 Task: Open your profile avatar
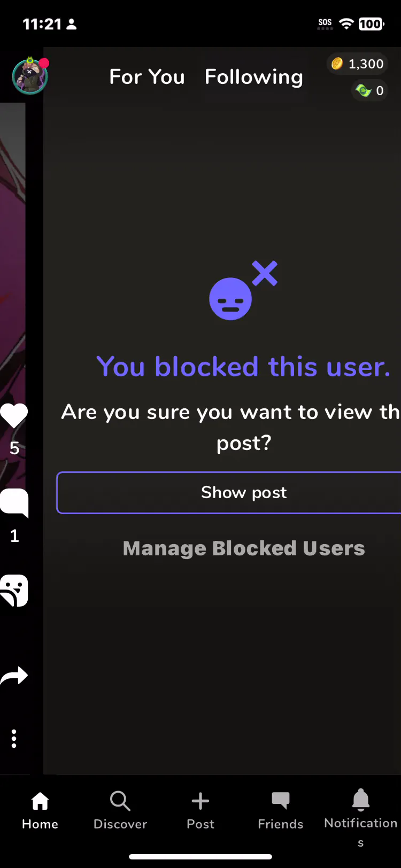pyautogui.click(x=30, y=76)
